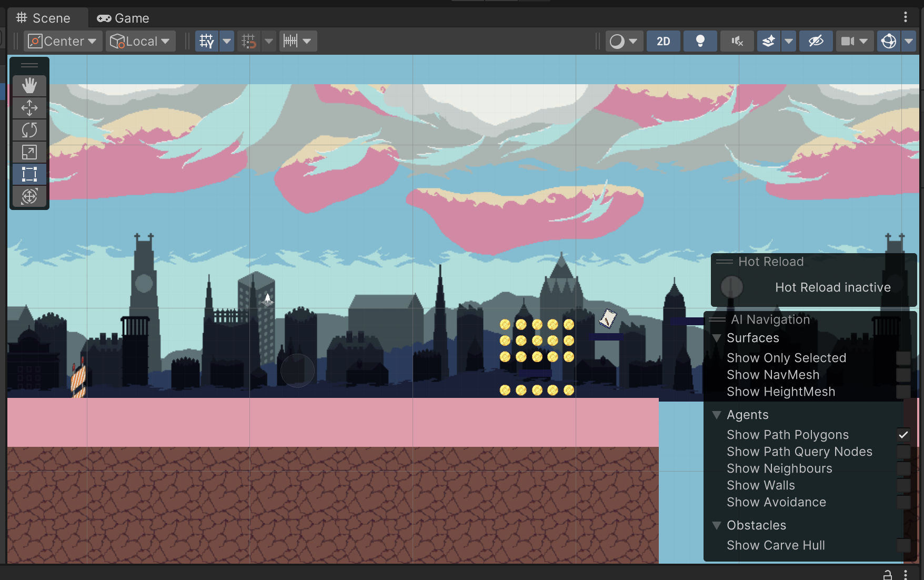Toggle hidden objects scene visibility
This screenshot has height=580, width=924.
tap(816, 41)
